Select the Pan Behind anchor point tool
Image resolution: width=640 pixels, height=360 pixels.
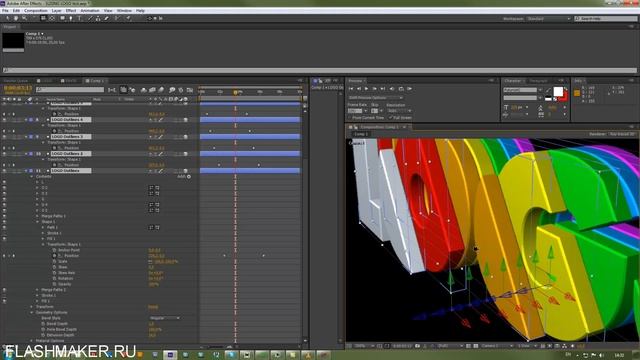click(x=52, y=18)
